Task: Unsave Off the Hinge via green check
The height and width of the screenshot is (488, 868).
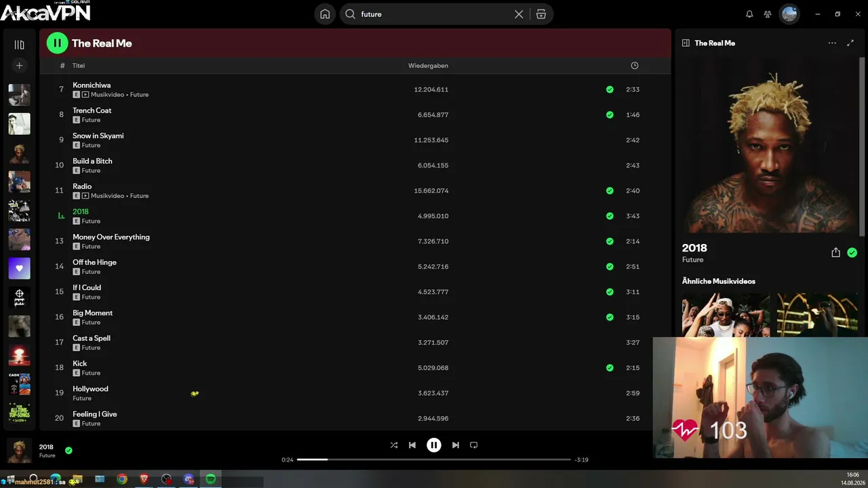Action: coord(610,266)
